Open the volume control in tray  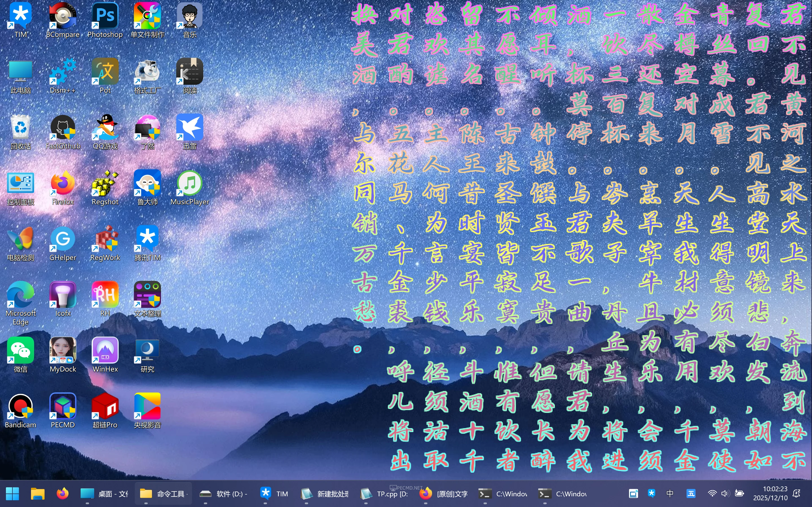(725, 493)
